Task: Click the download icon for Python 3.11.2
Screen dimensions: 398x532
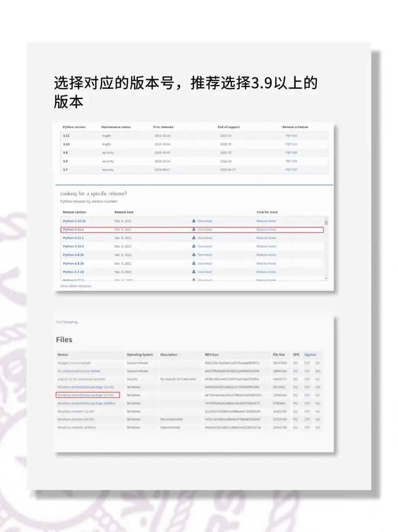Action: click(x=194, y=229)
